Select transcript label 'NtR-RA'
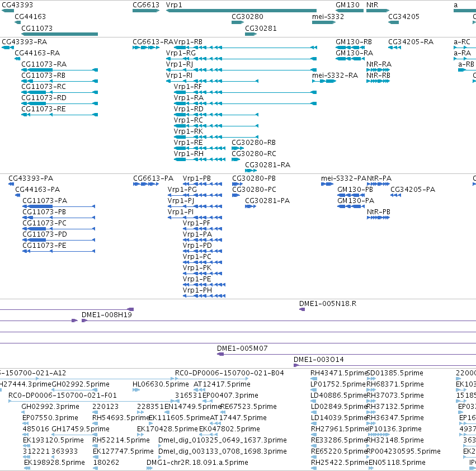476x471 pixels. pyautogui.click(x=379, y=64)
